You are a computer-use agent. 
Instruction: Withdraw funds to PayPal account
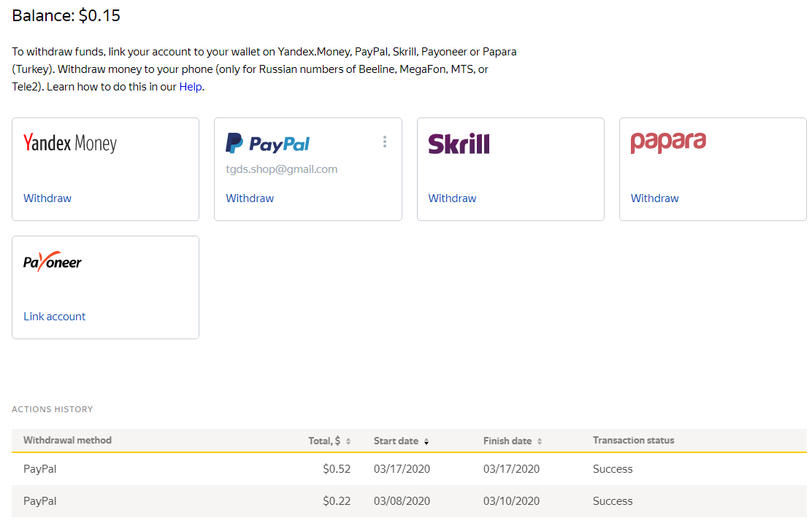250,198
